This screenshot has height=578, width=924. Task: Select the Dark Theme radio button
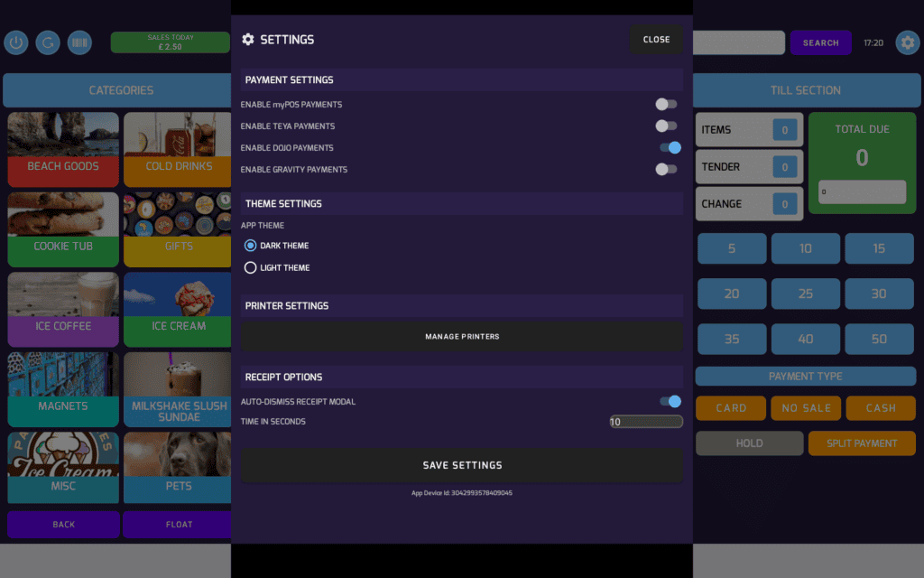pos(251,246)
